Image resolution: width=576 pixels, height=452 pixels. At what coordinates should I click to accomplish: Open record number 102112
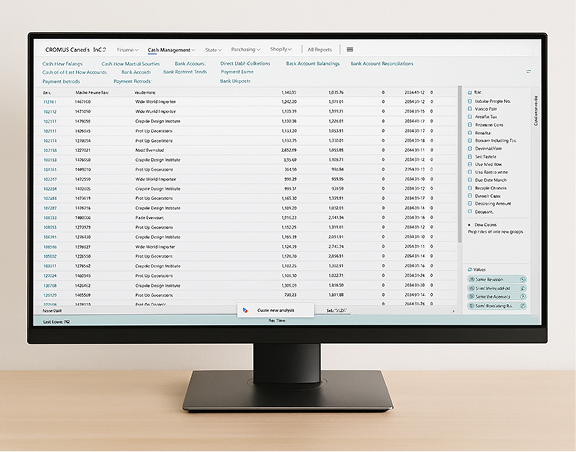(50, 111)
